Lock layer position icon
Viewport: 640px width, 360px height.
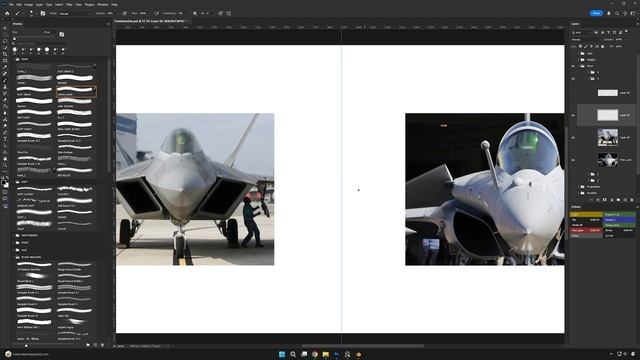pos(591,47)
